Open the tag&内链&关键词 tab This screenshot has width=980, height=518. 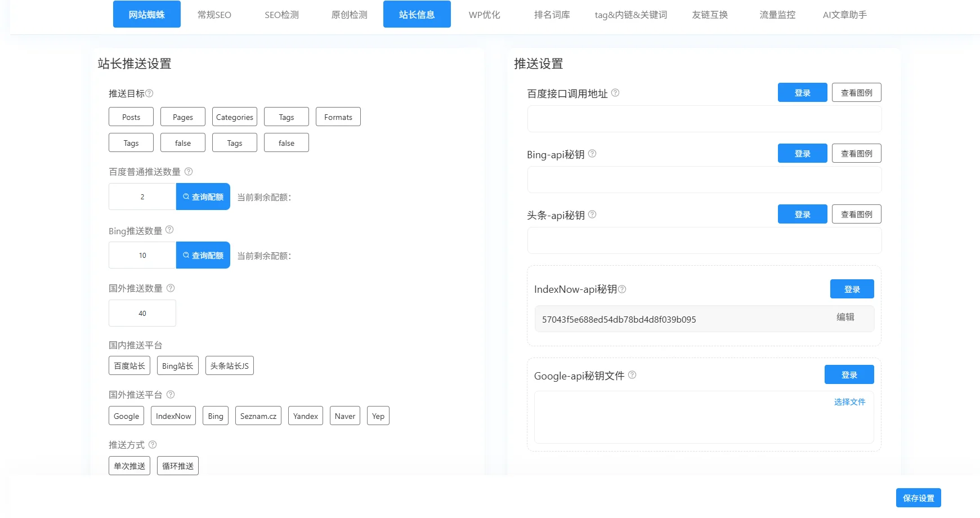pyautogui.click(x=631, y=14)
